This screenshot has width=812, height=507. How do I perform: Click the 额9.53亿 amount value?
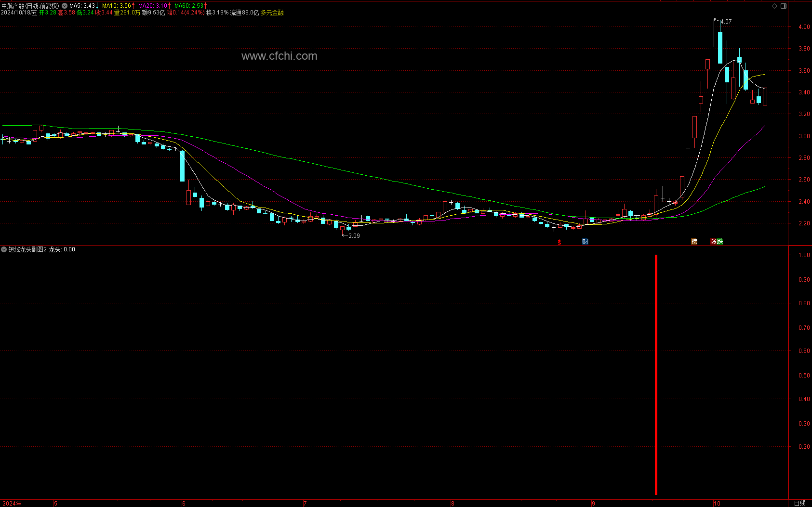154,13
